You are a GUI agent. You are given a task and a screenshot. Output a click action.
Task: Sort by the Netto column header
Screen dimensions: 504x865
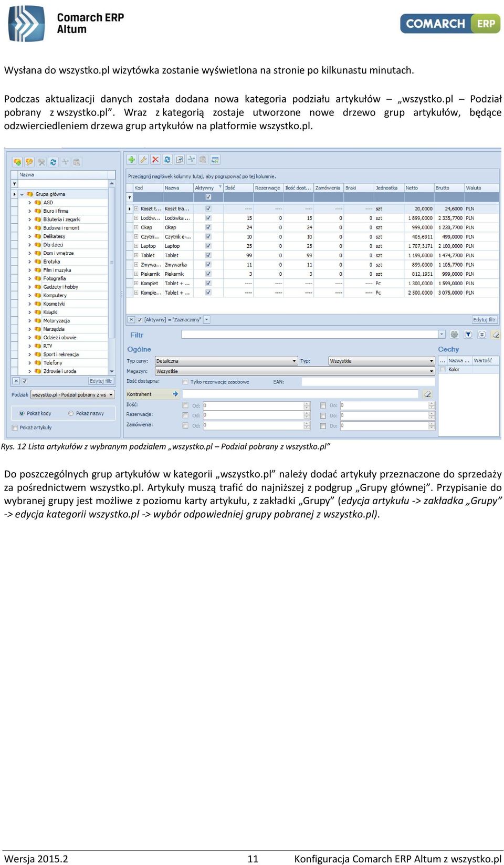click(419, 187)
